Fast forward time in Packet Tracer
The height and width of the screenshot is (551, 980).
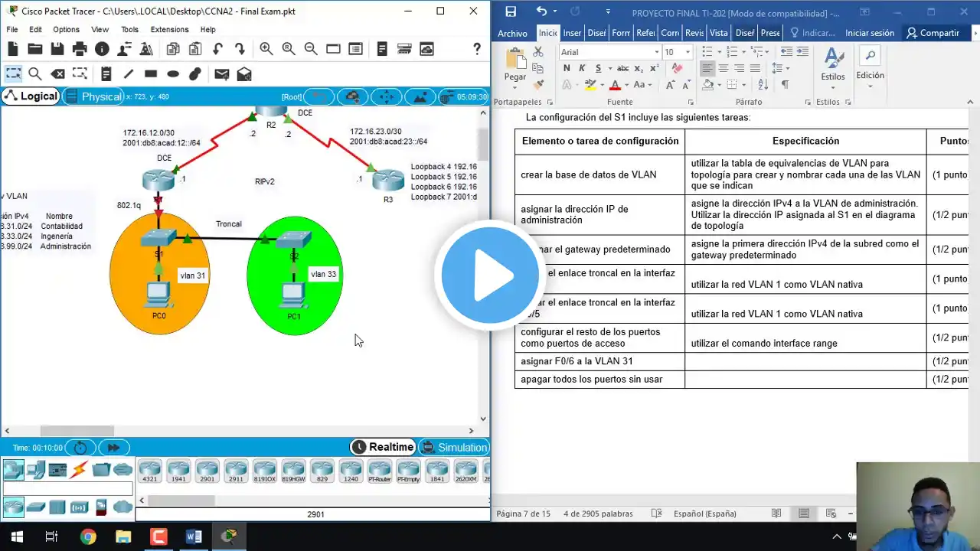pyautogui.click(x=113, y=448)
